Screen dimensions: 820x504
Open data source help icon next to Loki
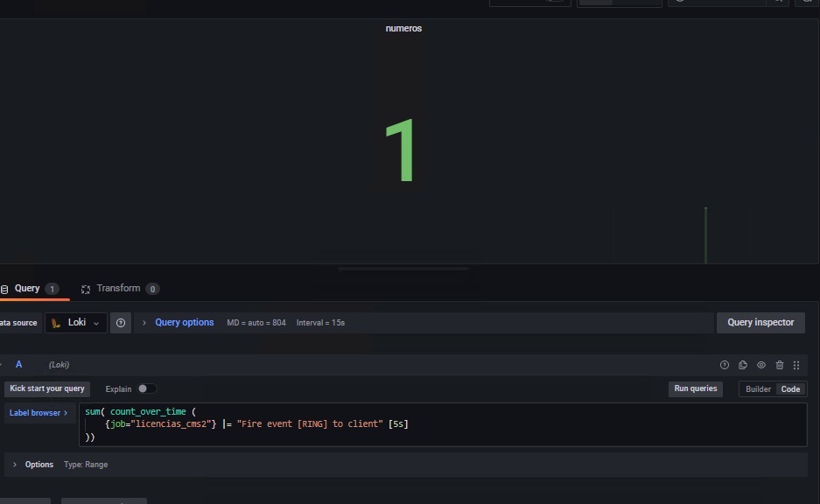pyautogui.click(x=121, y=323)
